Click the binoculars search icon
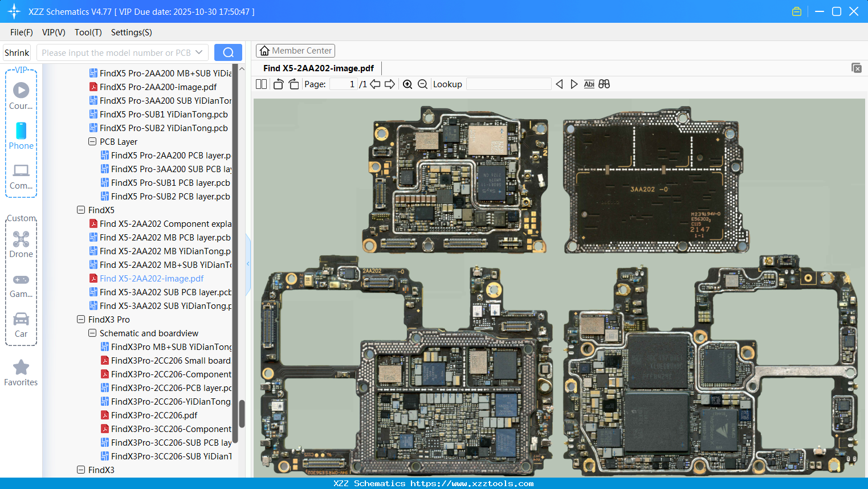 604,84
